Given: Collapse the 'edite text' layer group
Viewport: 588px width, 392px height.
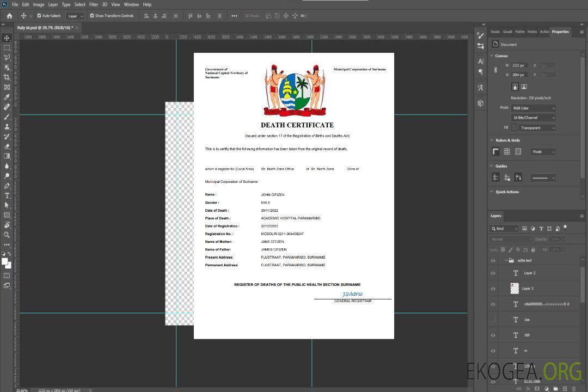Looking at the screenshot, I should click(506, 260).
